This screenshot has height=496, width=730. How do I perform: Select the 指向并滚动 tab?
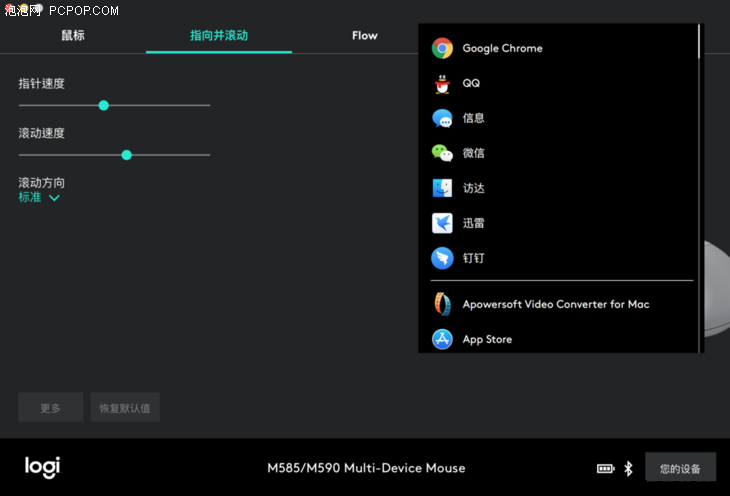click(219, 35)
